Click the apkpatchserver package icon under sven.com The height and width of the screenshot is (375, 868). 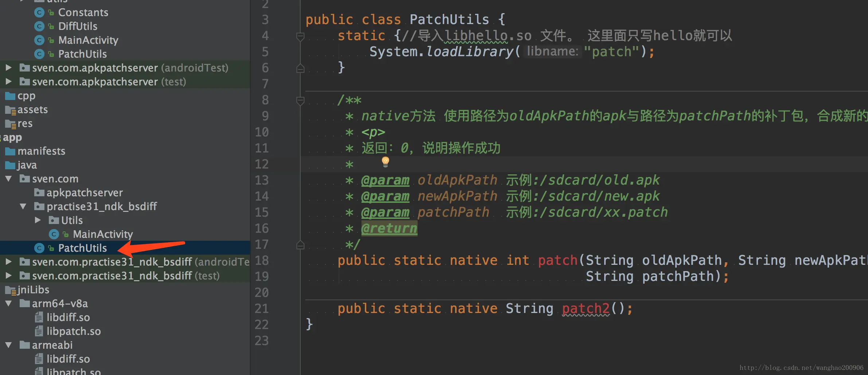pos(39,192)
